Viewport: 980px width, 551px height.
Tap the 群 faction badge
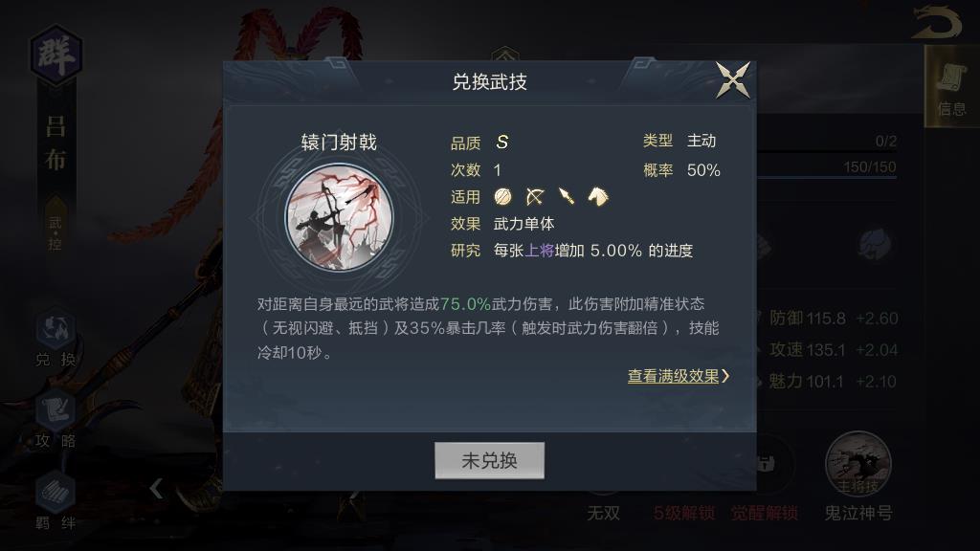[56, 55]
